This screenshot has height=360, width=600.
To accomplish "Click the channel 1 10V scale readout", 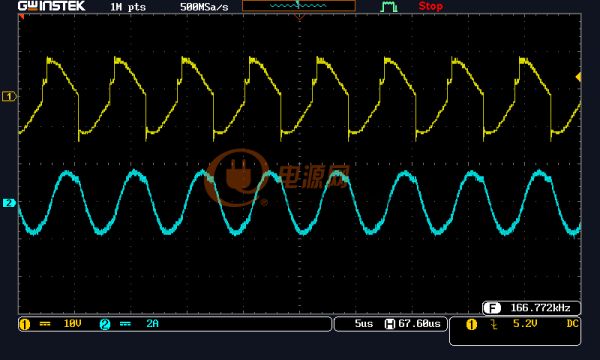I will [72, 324].
